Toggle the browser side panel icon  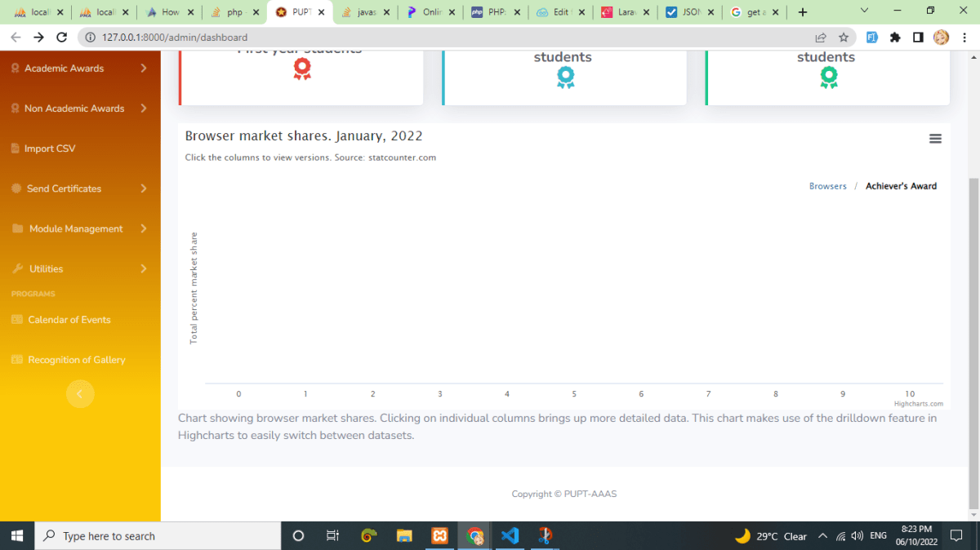(x=918, y=38)
